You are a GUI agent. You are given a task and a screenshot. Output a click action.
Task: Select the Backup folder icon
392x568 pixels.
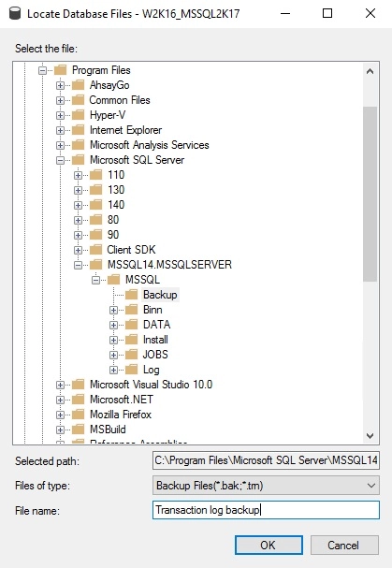coord(132,295)
